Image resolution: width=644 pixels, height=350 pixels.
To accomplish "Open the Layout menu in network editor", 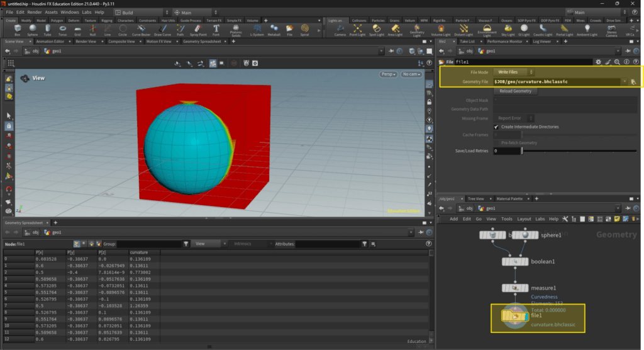I will click(524, 219).
